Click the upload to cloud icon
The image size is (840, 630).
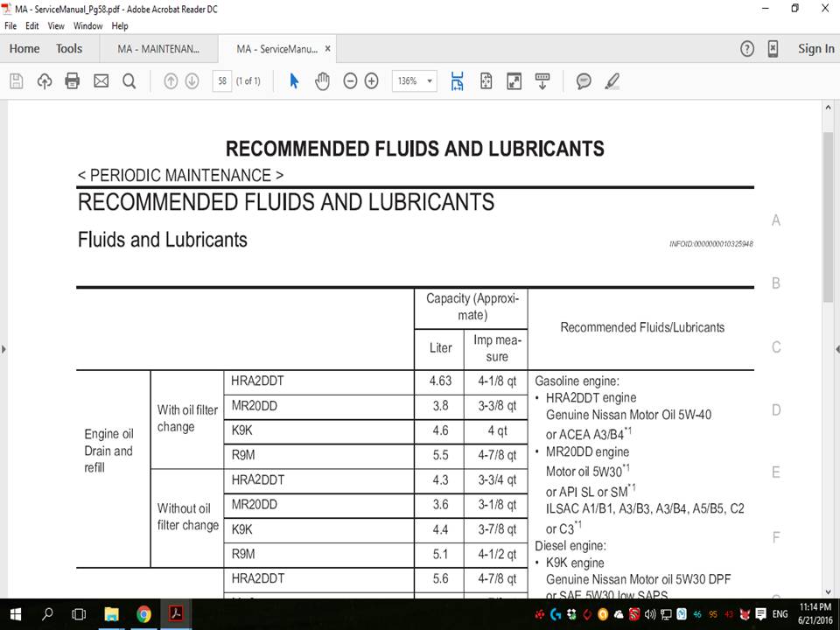(45, 81)
